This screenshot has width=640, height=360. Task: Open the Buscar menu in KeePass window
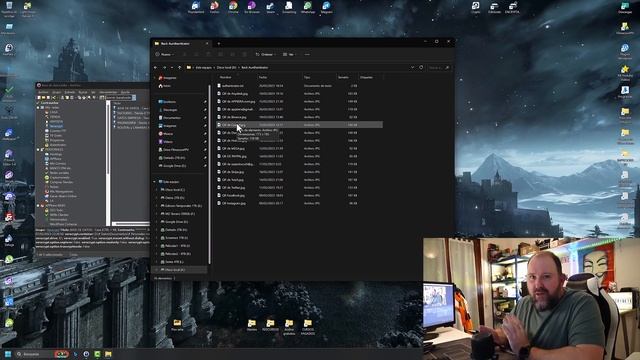[83, 92]
